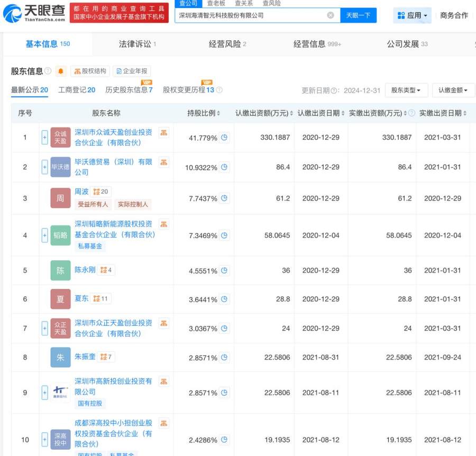Click the orange bell alert icon
The height and width of the screenshot is (456, 476).
click(x=61, y=71)
